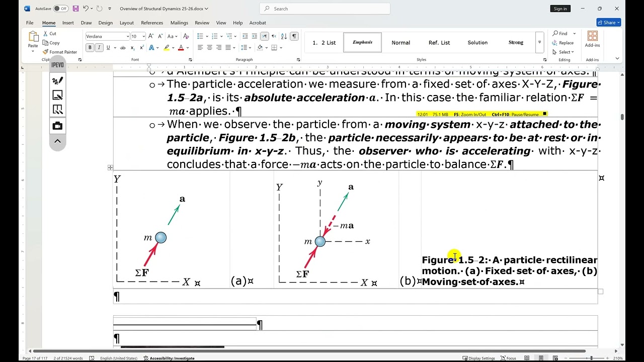Apply the red font color
644x362 pixels.
(x=181, y=48)
